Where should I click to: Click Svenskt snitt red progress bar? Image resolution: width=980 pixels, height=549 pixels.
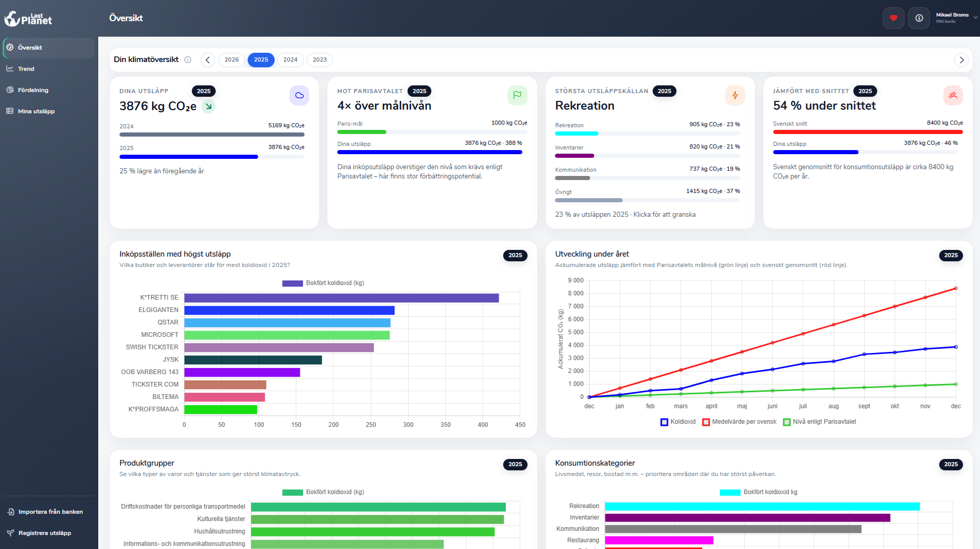coord(868,132)
